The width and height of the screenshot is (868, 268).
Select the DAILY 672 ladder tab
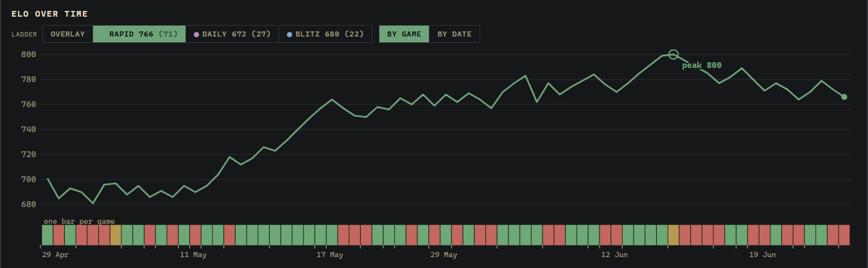(x=232, y=34)
